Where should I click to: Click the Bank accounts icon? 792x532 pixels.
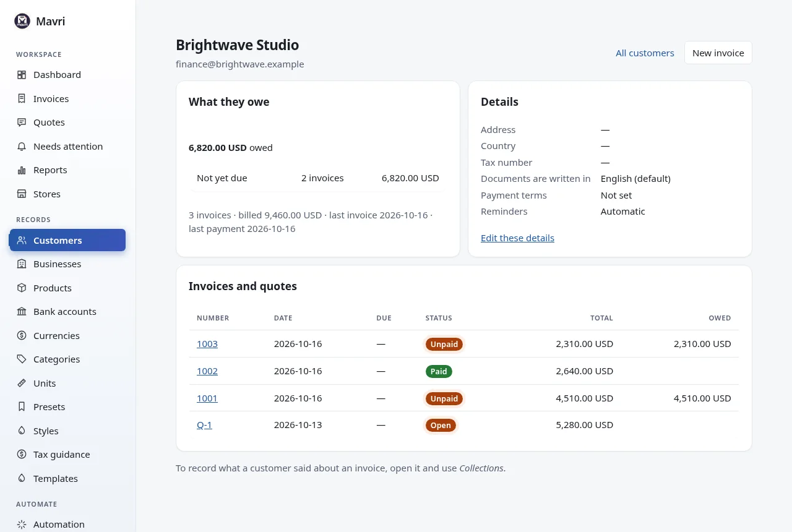(x=22, y=312)
